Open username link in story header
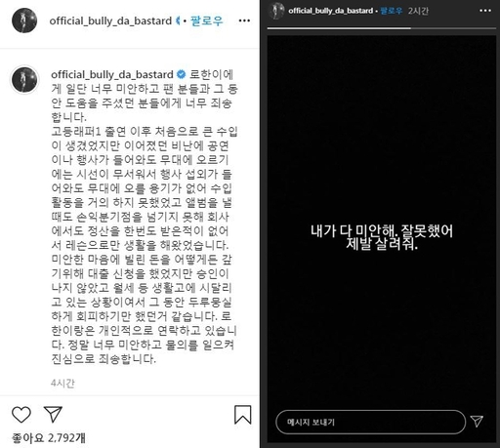Screen dimensions: 500x448 tap(330, 11)
